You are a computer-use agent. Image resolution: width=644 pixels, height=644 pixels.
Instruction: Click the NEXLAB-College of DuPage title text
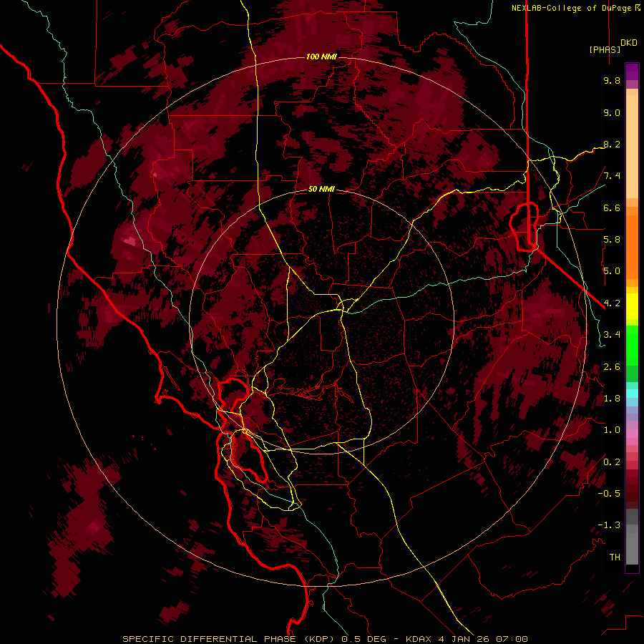tap(571, 8)
